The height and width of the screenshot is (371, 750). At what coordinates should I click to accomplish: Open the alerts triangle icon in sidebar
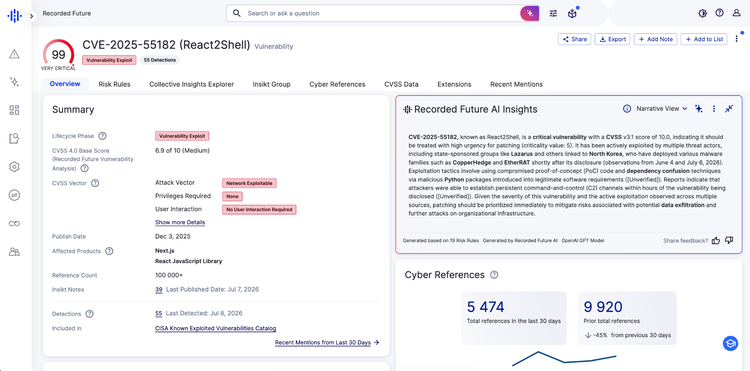point(14,54)
